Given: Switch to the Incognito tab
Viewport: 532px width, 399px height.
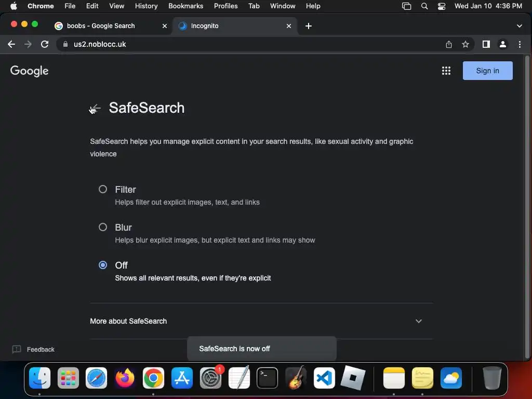Looking at the screenshot, I should pos(235,26).
